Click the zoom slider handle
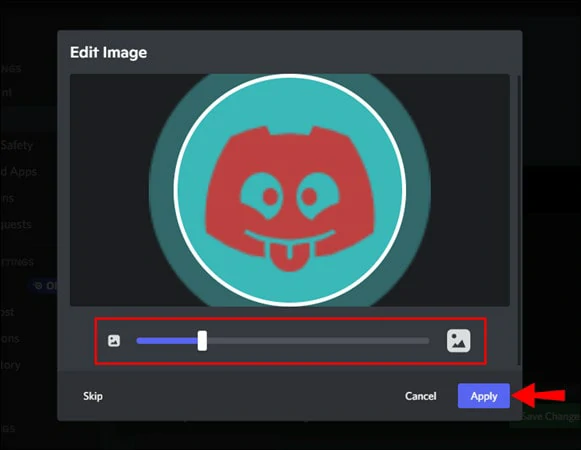 pos(202,341)
